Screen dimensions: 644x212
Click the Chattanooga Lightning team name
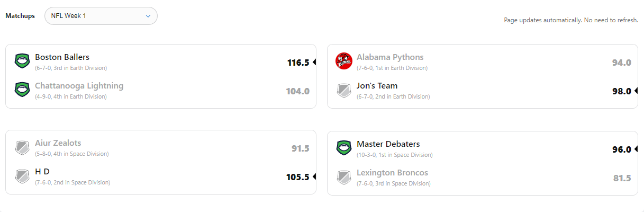click(79, 86)
